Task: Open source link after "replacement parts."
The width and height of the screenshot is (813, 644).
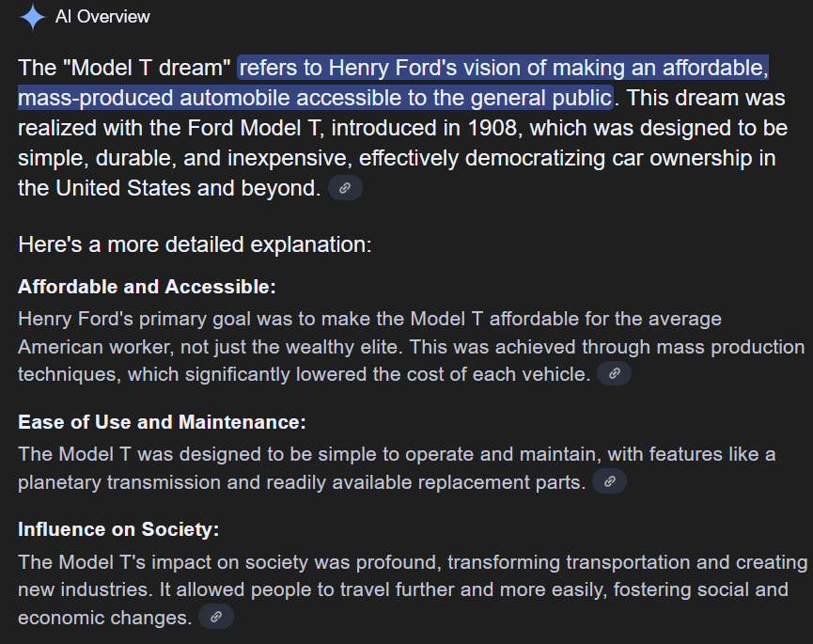Action: tap(609, 481)
